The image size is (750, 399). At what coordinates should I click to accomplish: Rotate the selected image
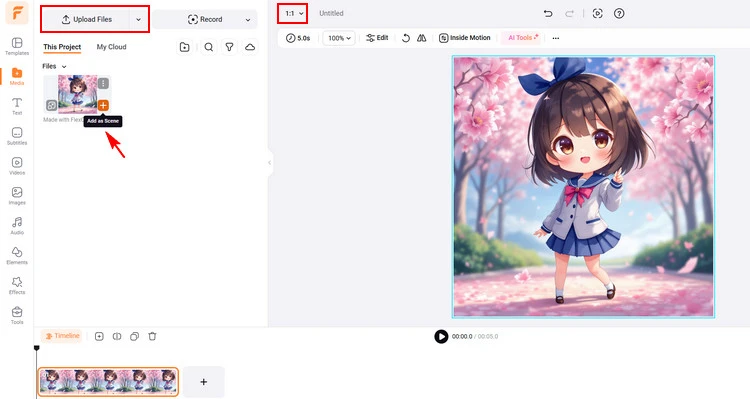pyautogui.click(x=406, y=38)
